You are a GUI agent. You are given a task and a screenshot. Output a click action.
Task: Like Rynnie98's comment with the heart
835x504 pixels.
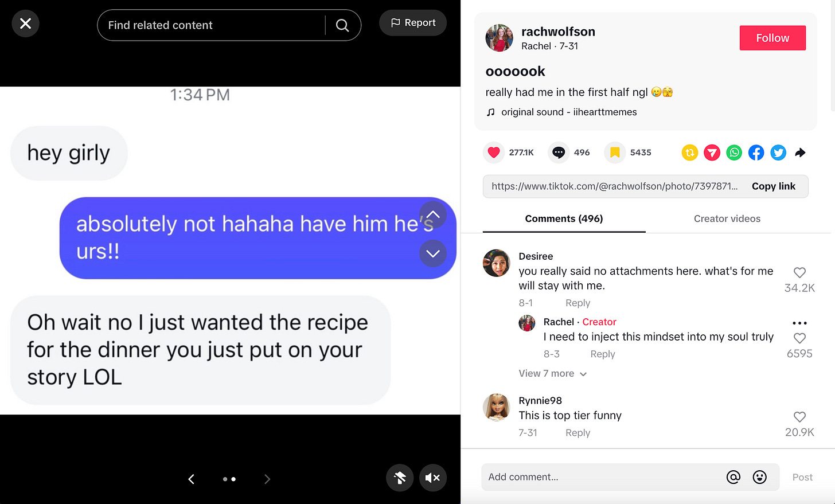799,417
